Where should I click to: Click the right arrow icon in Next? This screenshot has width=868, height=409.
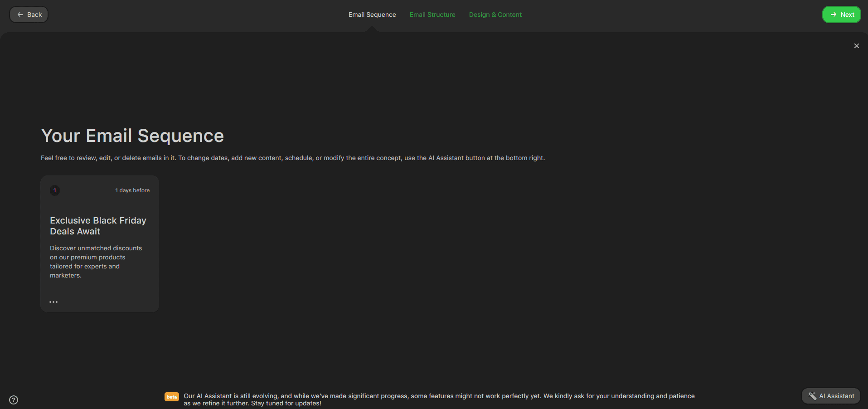coord(833,15)
